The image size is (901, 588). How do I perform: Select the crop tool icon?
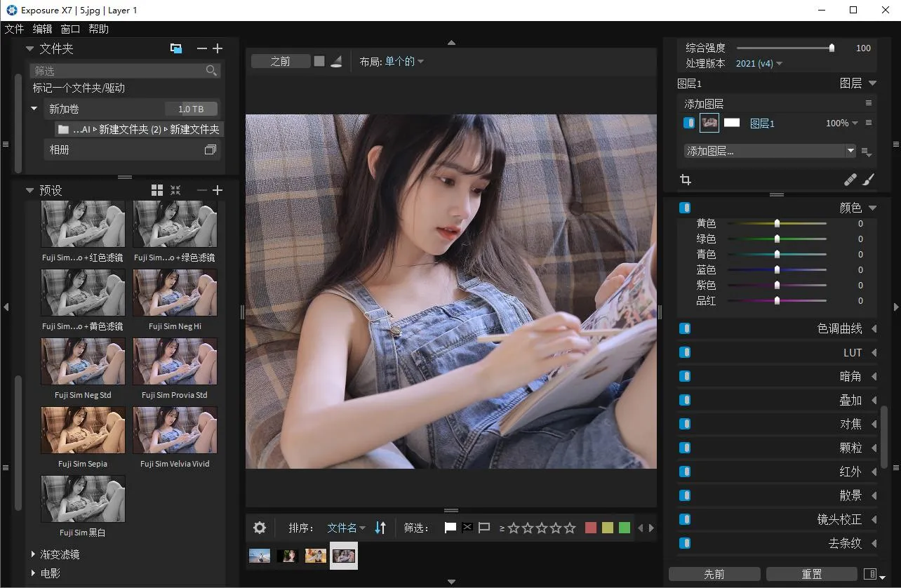[x=686, y=180]
